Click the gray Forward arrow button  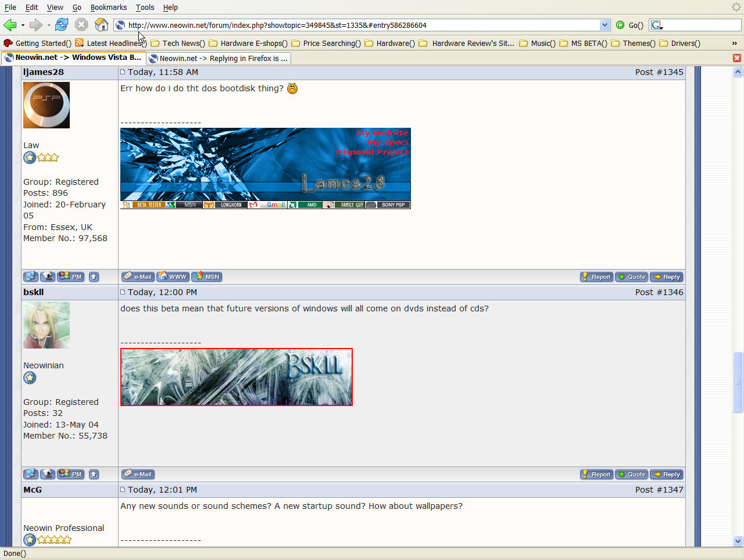tap(35, 25)
